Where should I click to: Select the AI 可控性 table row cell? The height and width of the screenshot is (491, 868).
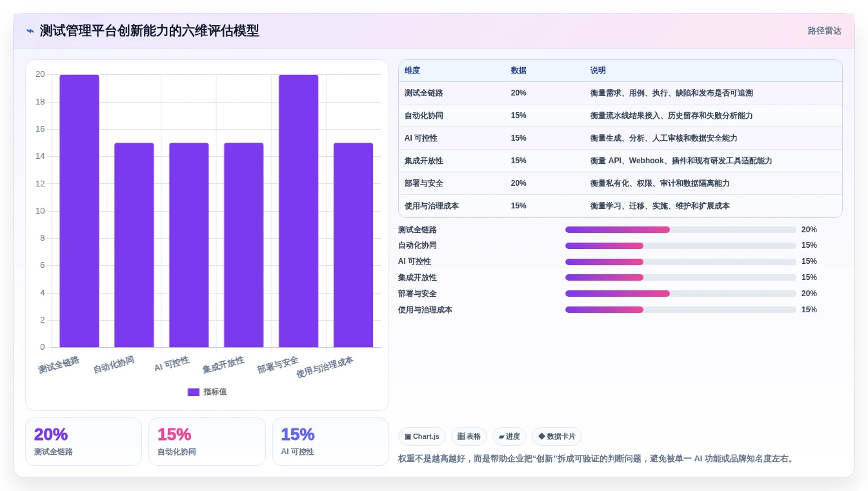pos(421,138)
